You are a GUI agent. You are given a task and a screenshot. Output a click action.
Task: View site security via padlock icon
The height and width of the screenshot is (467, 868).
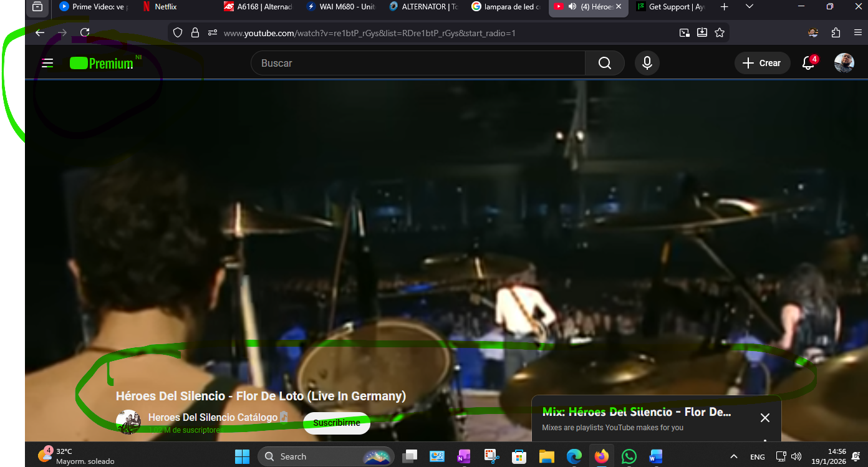click(195, 32)
